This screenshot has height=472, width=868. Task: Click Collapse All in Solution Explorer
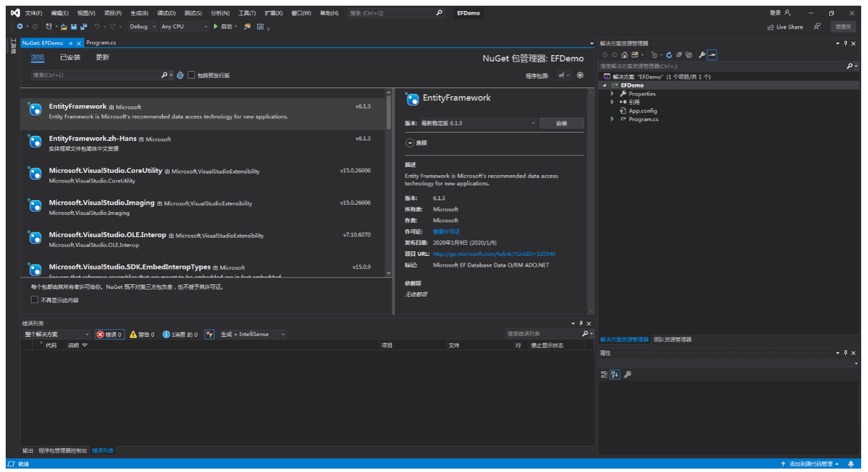pyautogui.click(x=679, y=55)
